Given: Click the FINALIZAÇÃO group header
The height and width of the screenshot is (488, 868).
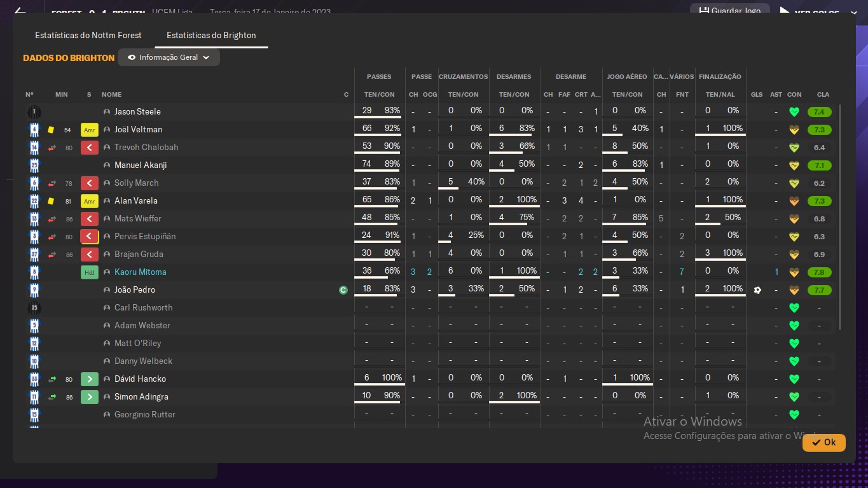Looking at the screenshot, I should click(x=720, y=77).
